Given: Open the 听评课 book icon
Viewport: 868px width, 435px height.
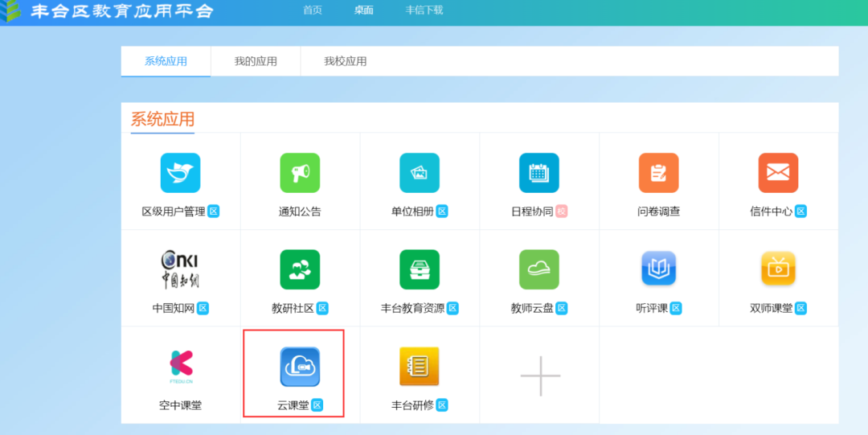Looking at the screenshot, I should pyautogui.click(x=659, y=269).
